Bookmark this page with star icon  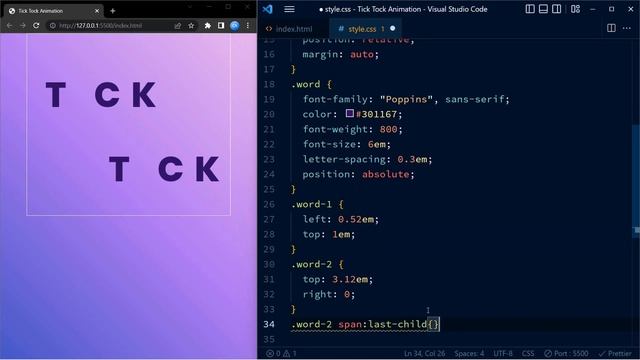(191, 25)
